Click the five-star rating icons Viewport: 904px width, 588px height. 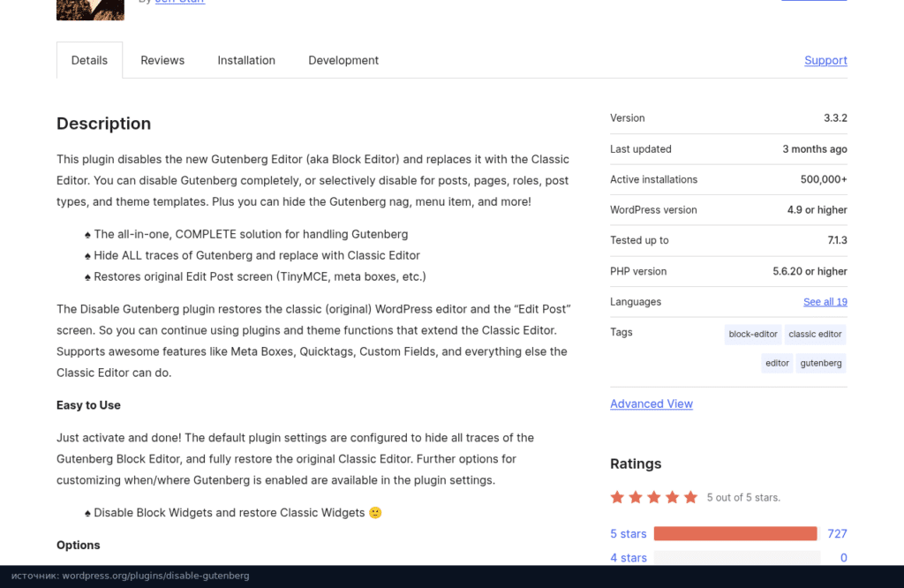(x=654, y=497)
